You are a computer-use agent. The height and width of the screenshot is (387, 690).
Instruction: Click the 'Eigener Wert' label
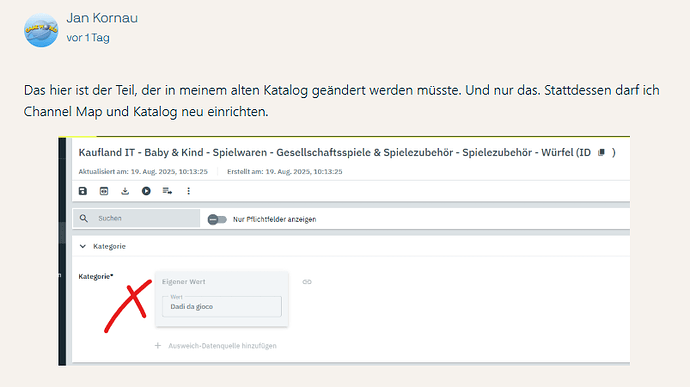184,282
